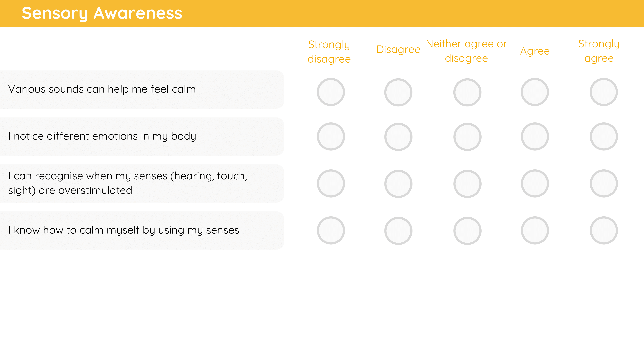
Task: Select Strongly disagree for calming myself with senses
Action: 331,230
